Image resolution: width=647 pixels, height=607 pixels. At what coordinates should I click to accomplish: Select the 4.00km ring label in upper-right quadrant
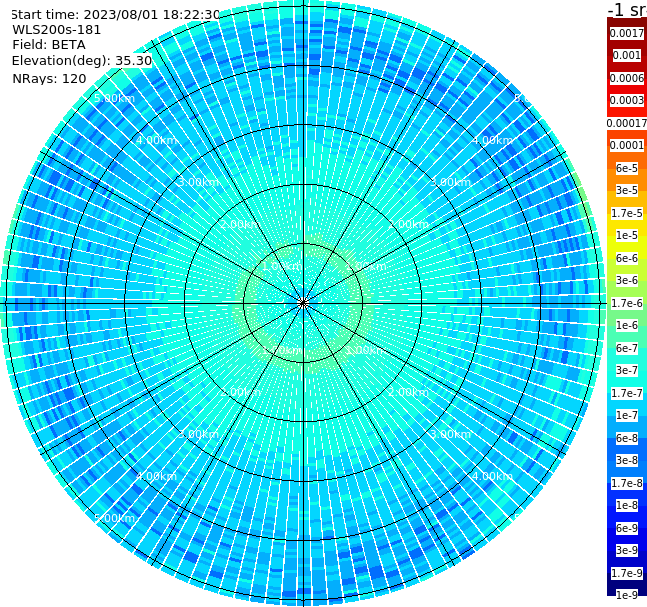(x=492, y=140)
